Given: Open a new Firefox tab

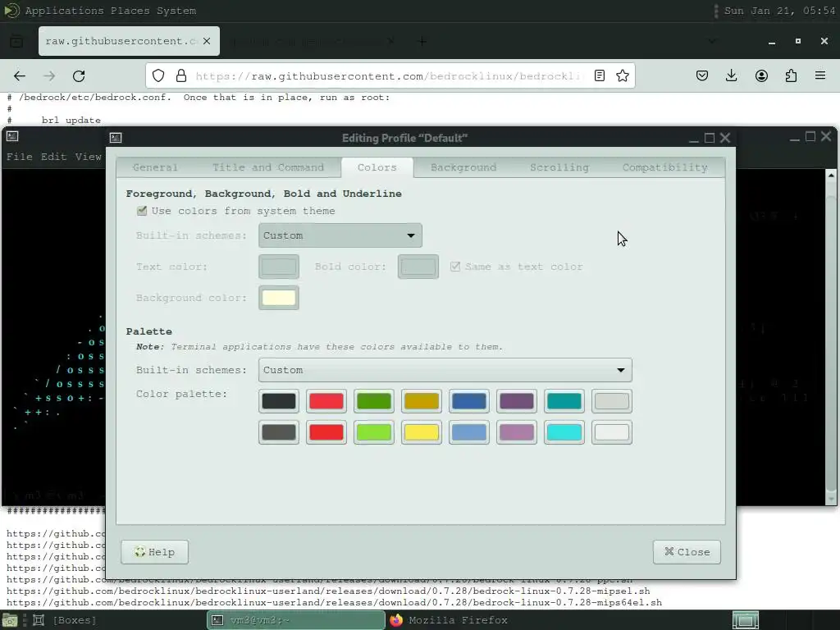Looking at the screenshot, I should pos(422,41).
